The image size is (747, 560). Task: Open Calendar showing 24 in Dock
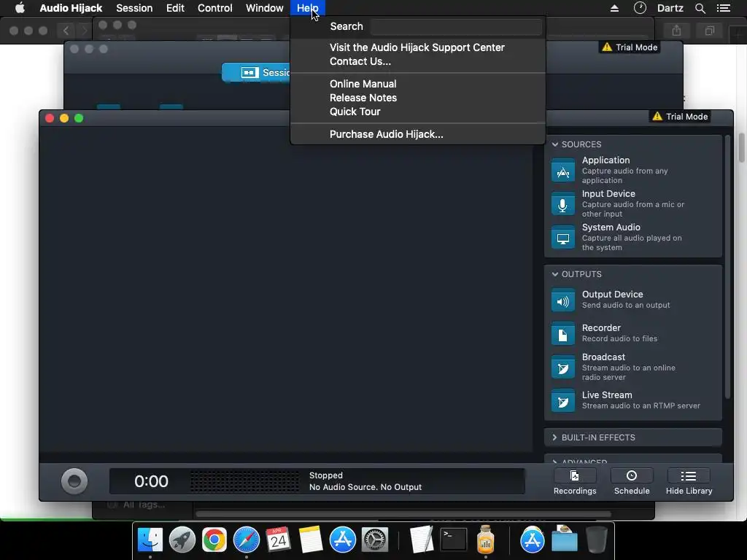pyautogui.click(x=278, y=540)
